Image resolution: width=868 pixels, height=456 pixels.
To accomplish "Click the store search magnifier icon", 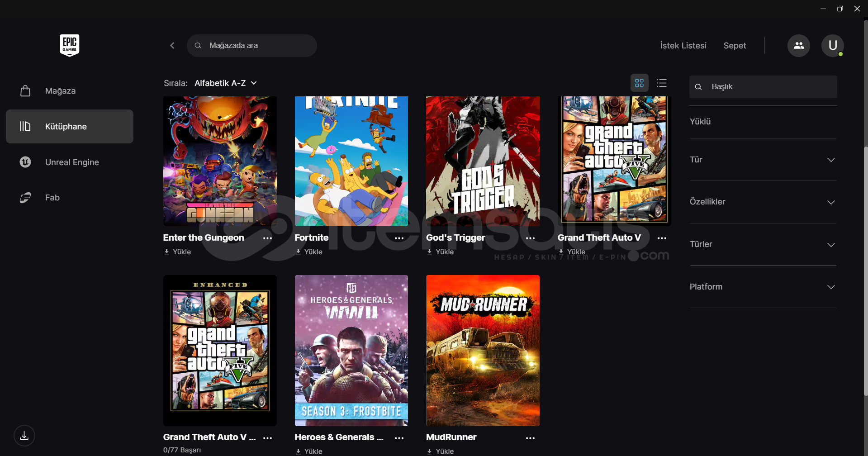I will (x=198, y=46).
